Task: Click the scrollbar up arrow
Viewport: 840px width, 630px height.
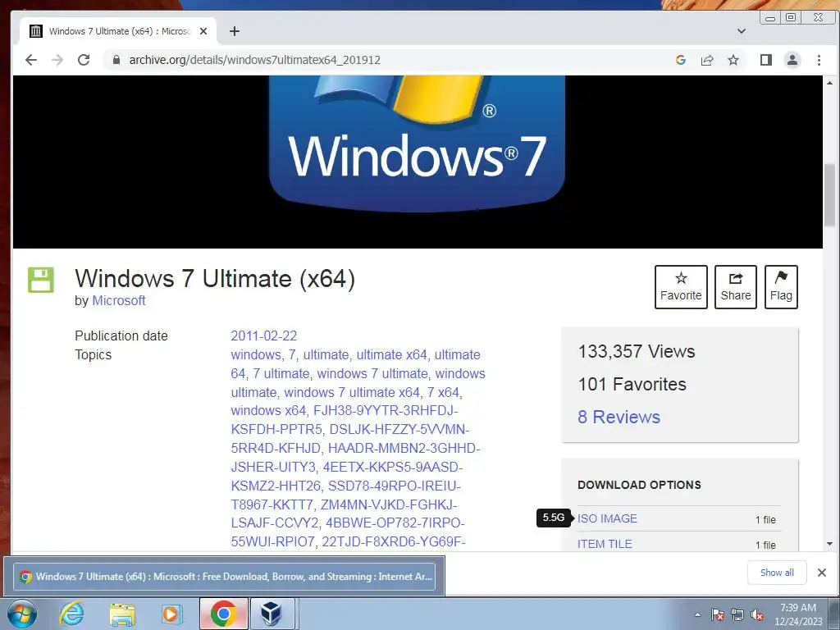Action: tap(830, 83)
